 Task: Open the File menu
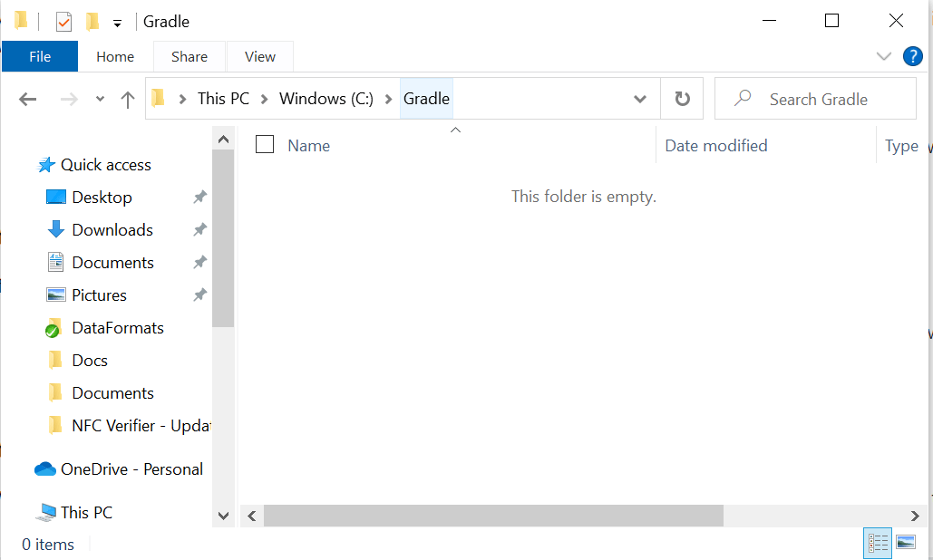[40, 56]
